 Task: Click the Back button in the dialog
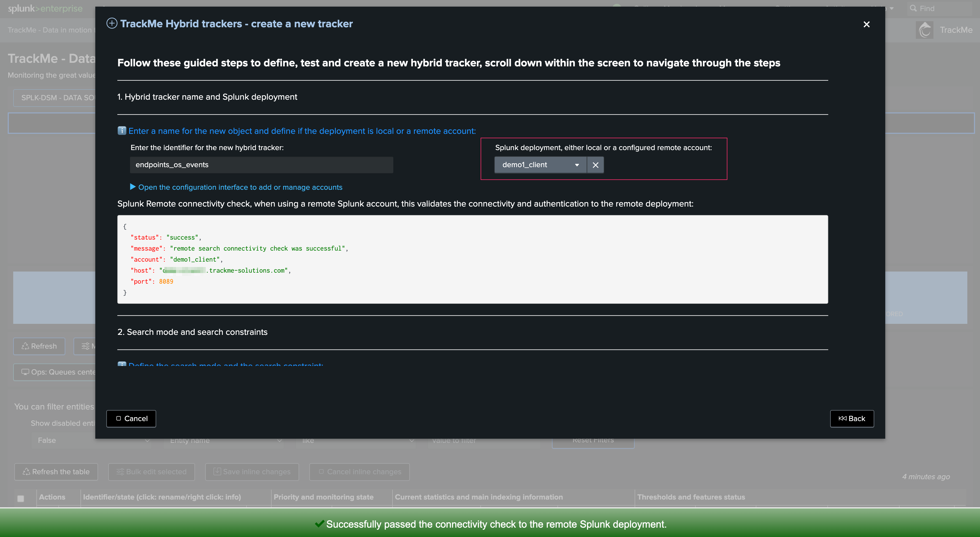(851, 418)
